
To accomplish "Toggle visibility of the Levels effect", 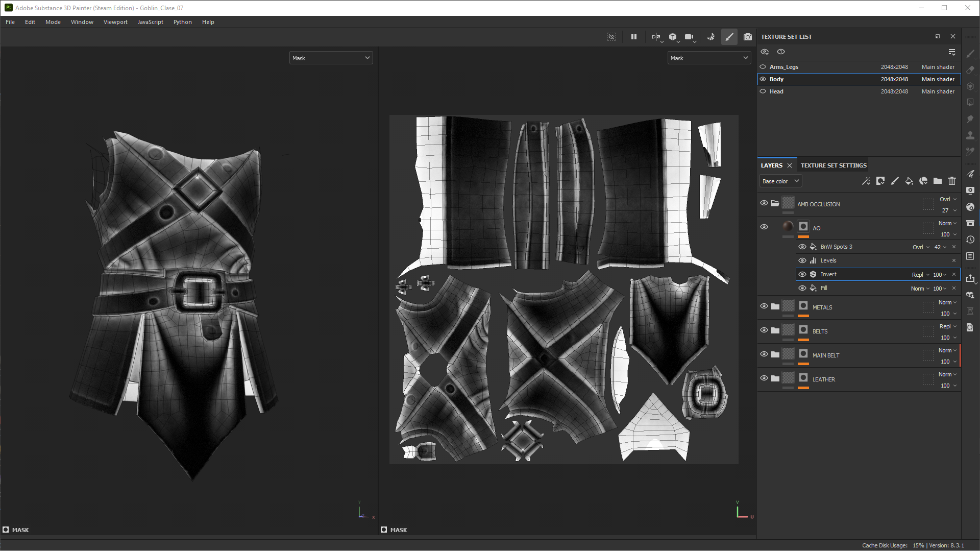I will (x=802, y=260).
